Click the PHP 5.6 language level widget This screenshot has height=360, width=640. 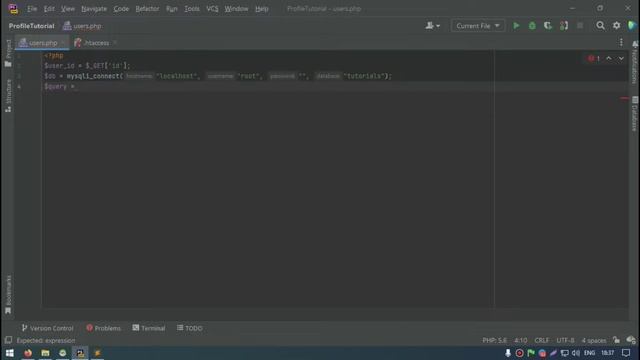(494, 340)
